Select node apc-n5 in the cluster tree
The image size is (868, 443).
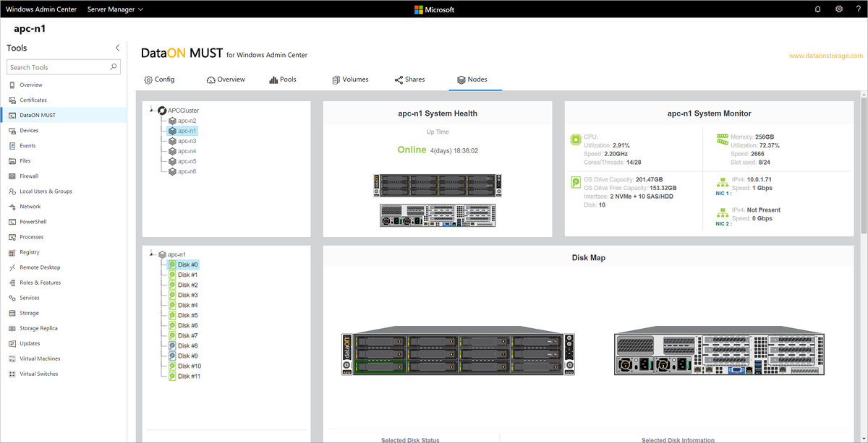pyautogui.click(x=182, y=161)
